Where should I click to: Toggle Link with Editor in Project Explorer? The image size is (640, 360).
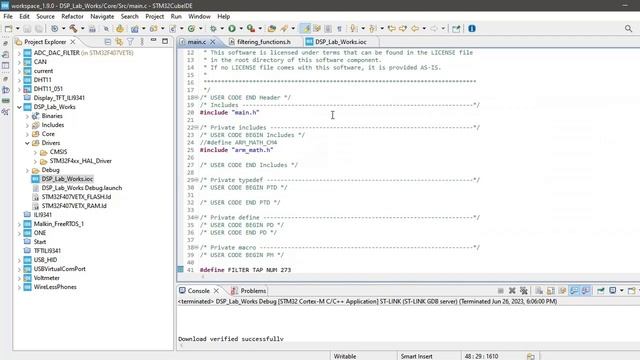coord(119,42)
